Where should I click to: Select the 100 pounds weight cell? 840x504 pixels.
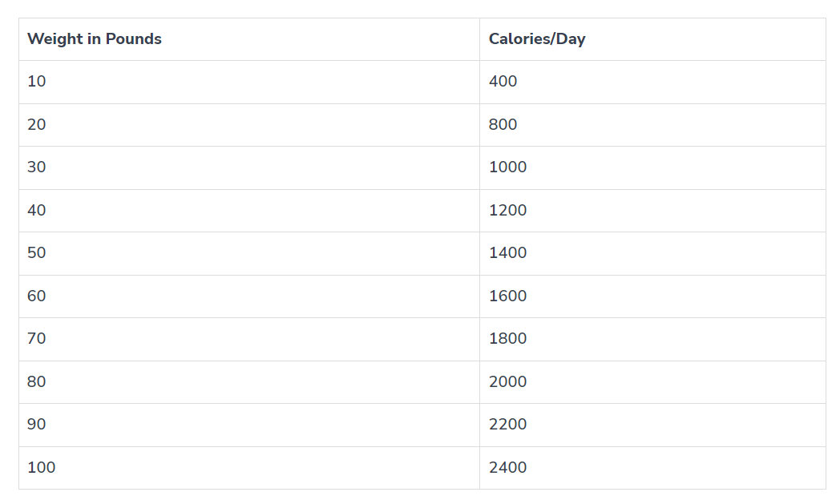point(42,468)
